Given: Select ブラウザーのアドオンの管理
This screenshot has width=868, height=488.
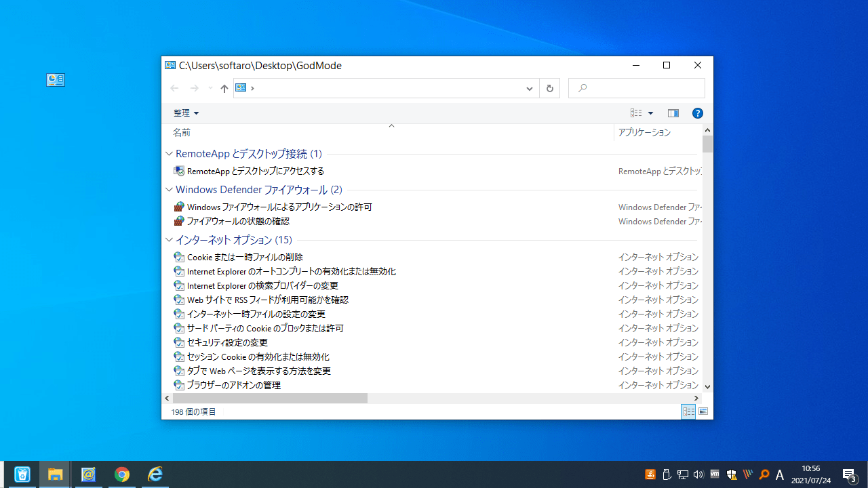Looking at the screenshot, I should [234, 385].
